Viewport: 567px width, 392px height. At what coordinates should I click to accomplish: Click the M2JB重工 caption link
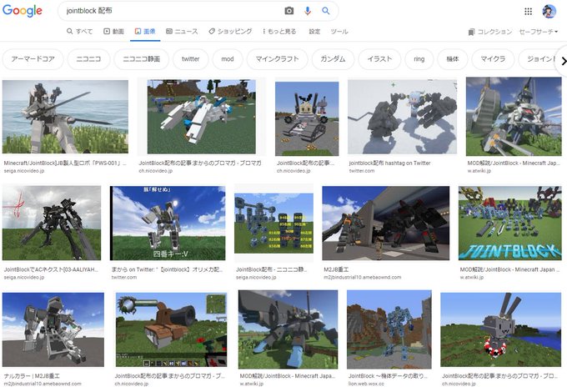pyautogui.click(x=336, y=269)
